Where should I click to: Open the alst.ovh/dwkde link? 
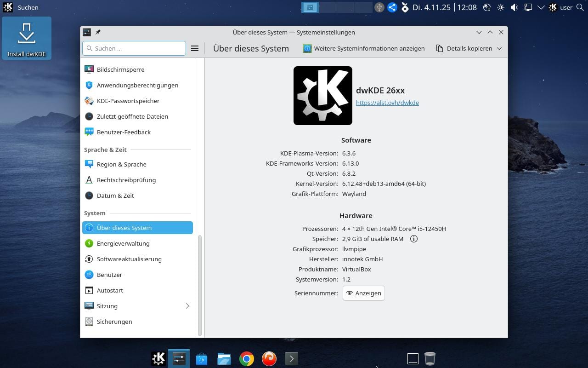pos(387,103)
